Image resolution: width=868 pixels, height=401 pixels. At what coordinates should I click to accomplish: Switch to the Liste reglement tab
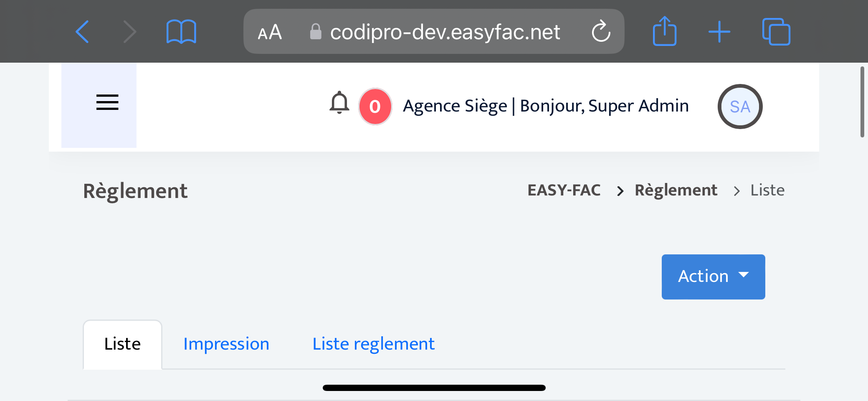tap(373, 344)
